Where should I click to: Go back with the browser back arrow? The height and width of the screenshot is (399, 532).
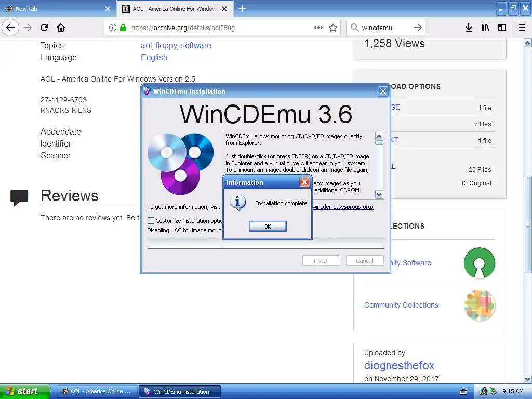(10, 28)
